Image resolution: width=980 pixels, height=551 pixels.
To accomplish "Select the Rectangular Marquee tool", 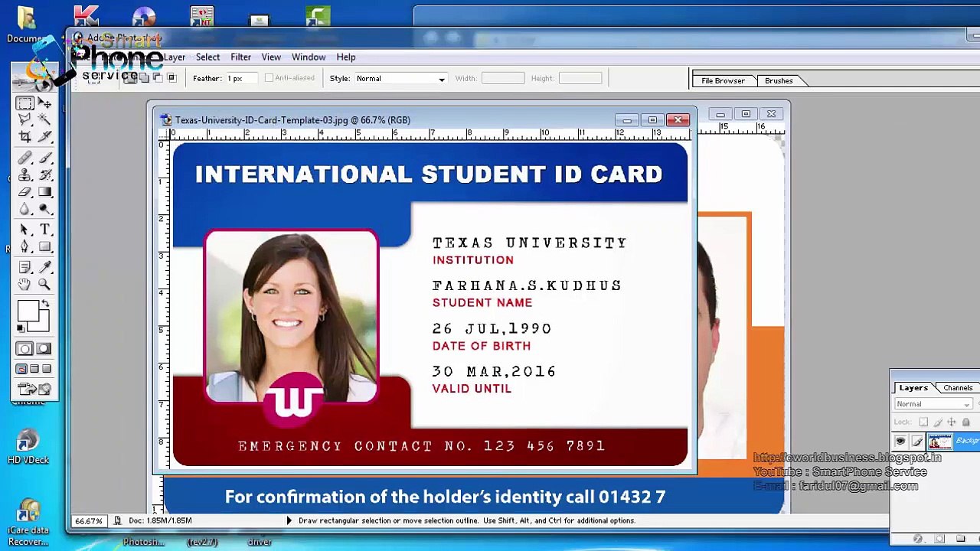I will coord(25,103).
